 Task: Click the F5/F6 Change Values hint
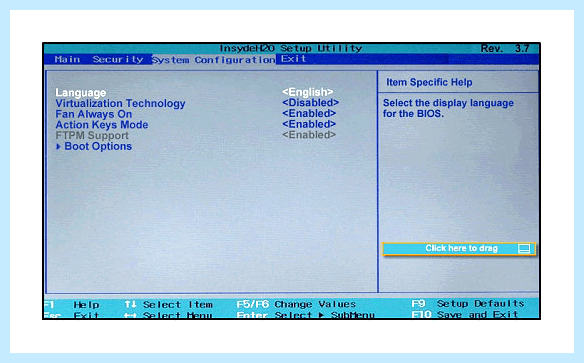click(296, 305)
